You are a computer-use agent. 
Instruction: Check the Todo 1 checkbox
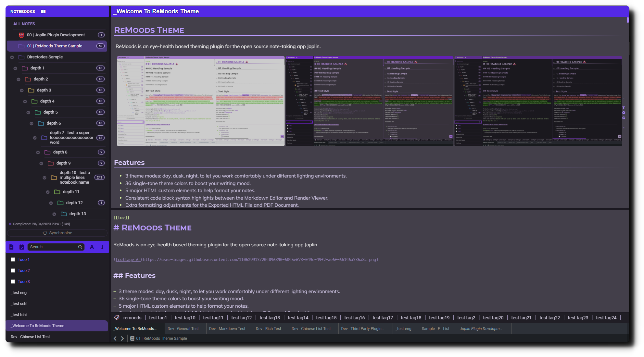click(13, 259)
